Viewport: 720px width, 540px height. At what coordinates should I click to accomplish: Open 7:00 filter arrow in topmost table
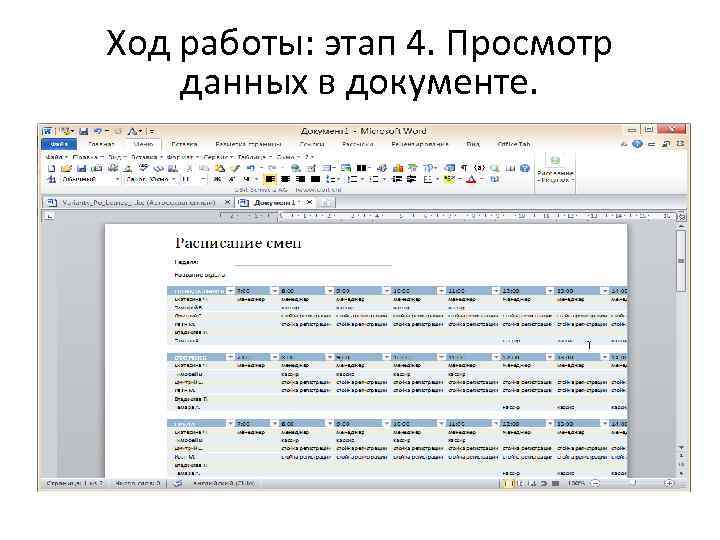click(x=274, y=291)
